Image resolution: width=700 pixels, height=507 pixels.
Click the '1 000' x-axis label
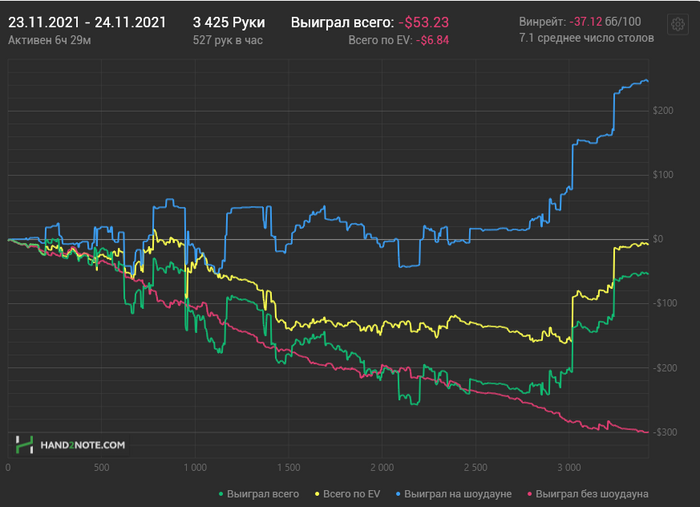pyautogui.click(x=195, y=468)
